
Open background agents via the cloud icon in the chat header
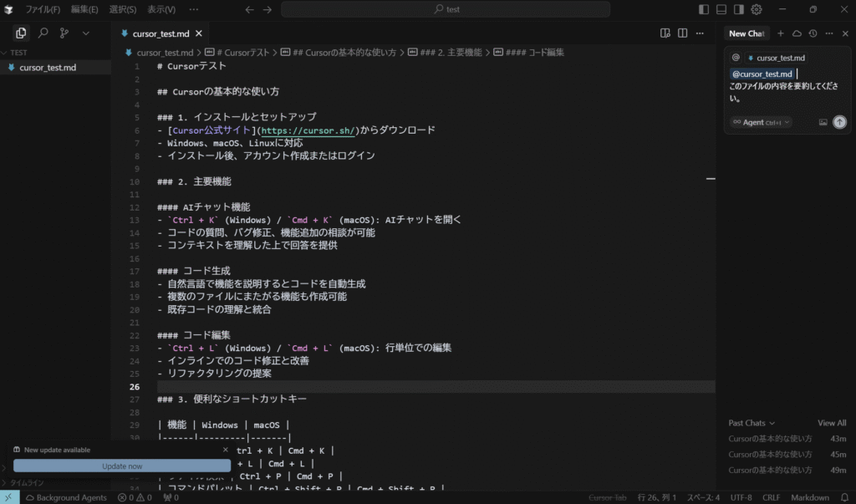tap(797, 33)
